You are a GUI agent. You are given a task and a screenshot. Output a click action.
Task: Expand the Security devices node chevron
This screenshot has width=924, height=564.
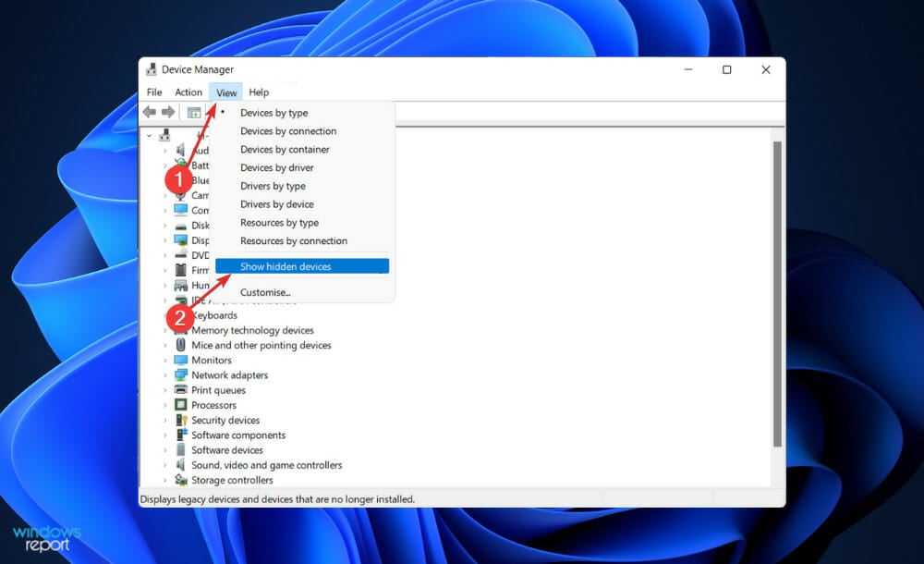point(165,420)
